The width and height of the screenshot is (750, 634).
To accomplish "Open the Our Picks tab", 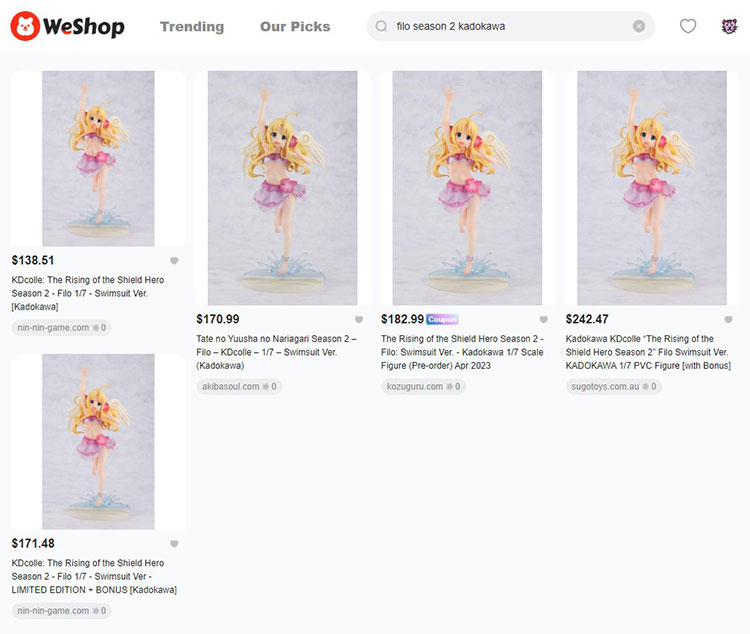I will coord(295,26).
